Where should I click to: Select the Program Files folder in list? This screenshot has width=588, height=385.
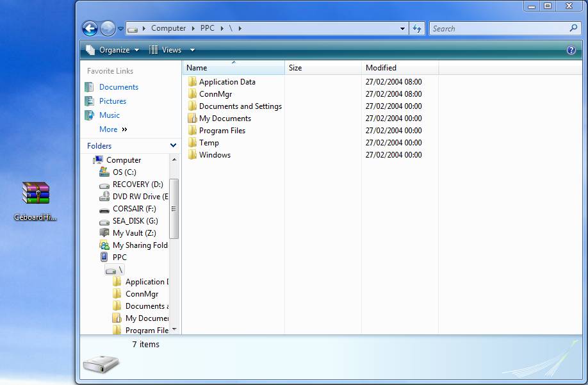(x=222, y=131)
